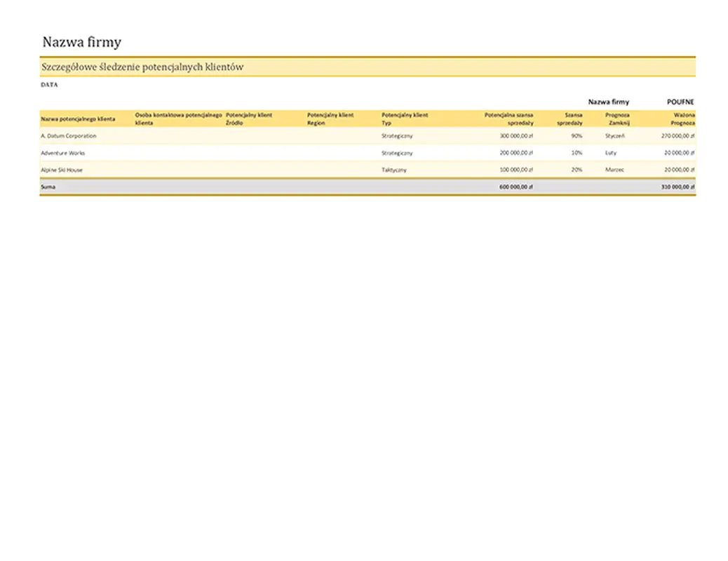Select 'Nazwa potencjalnego klienta' column header
728x561 pixels.
pyautogui.click(x=78, y=119)
